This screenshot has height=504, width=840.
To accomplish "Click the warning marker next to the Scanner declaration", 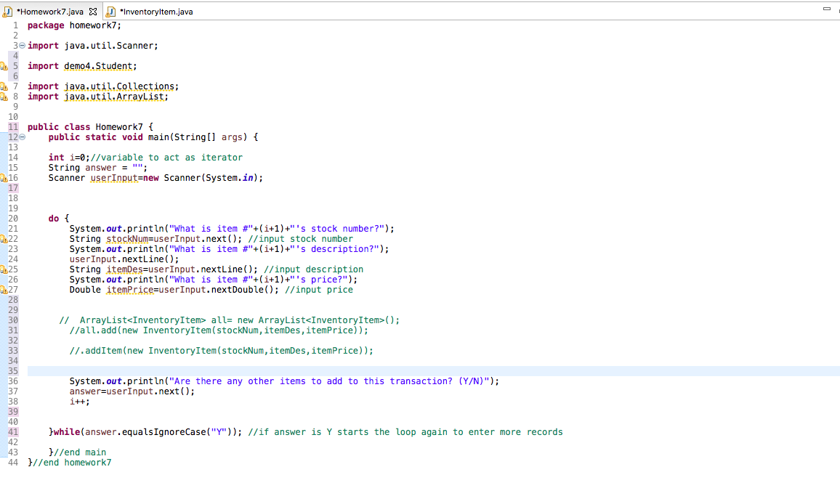I will (4, 177).
